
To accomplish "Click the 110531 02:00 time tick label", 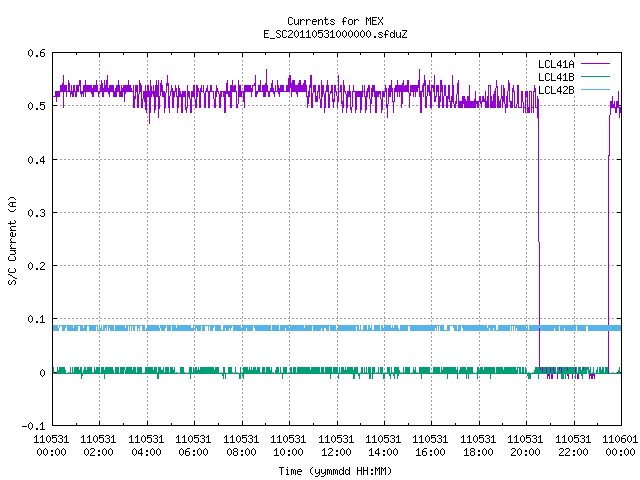I will coord(98,445).
